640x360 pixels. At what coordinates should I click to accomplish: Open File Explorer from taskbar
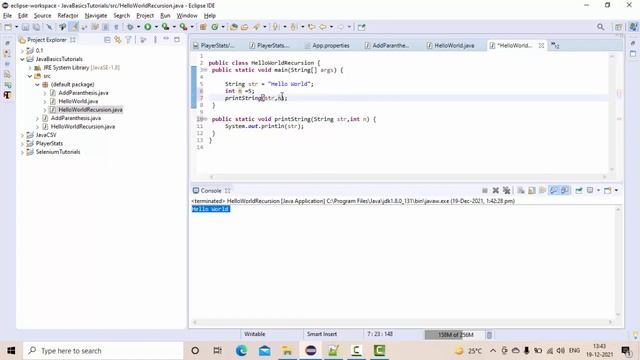click(287, 350)
